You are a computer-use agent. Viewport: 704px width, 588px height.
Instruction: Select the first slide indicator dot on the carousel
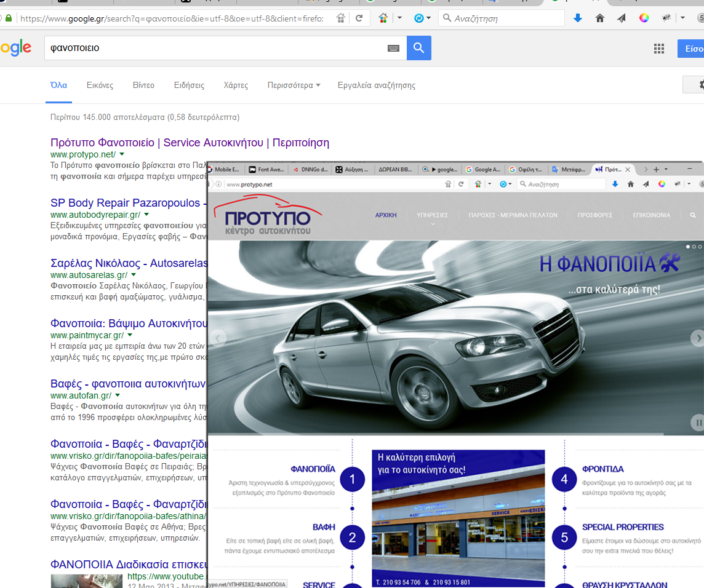click(687, 247)
